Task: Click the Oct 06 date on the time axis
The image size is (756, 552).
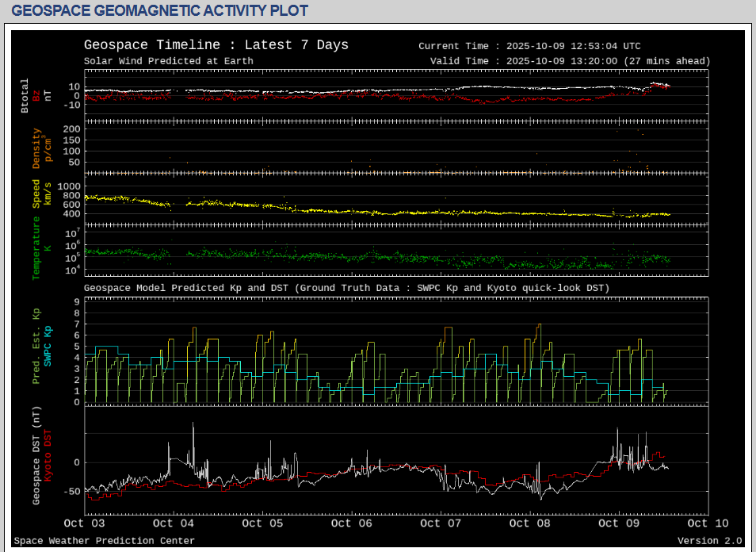Action: (352, 523)
